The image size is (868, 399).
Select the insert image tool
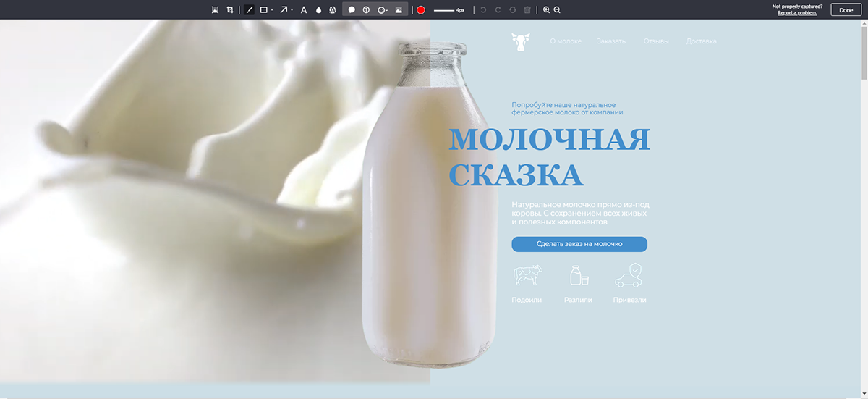tap(399, 10)
